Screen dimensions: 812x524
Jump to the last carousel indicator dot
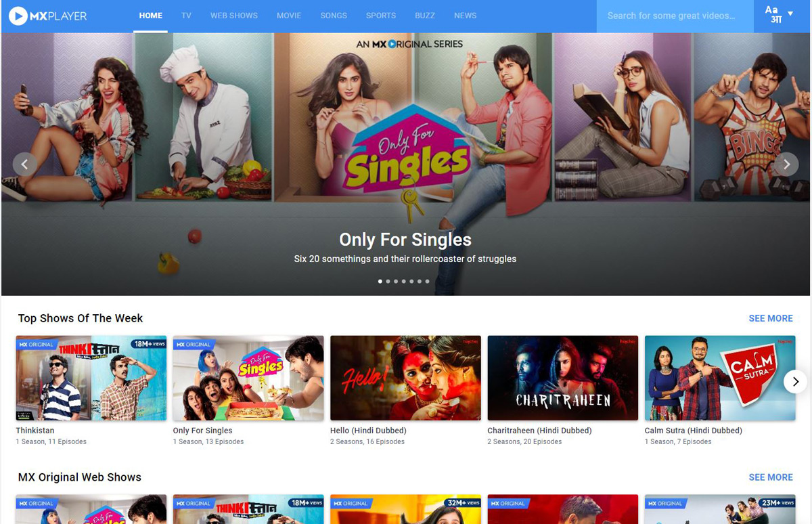(427, 281)
